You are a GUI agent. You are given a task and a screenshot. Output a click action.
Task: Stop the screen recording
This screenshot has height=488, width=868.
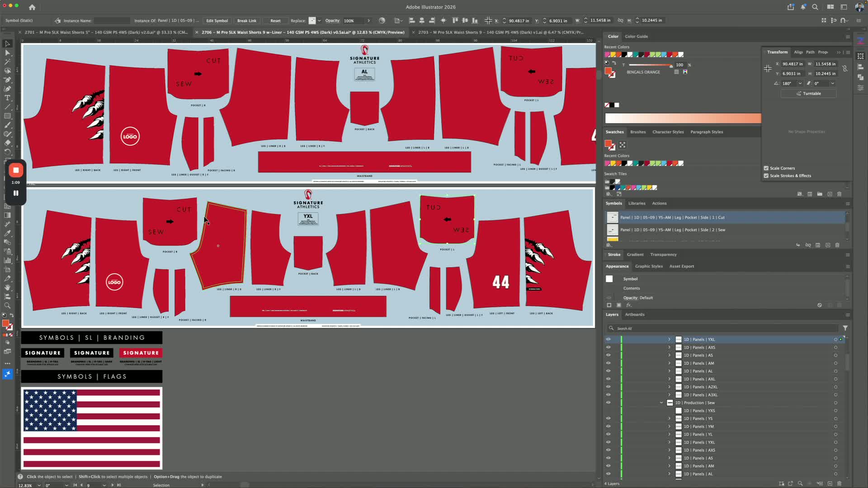click(16, 170)
